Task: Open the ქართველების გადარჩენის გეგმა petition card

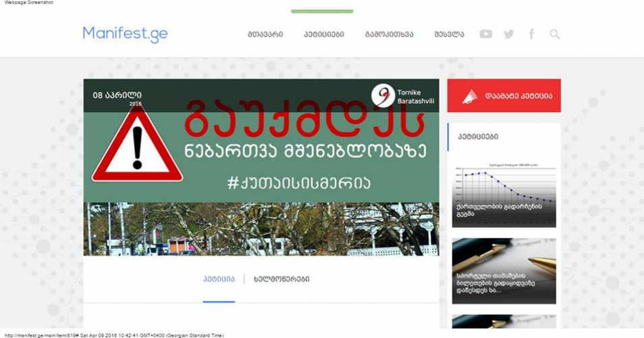Action: point(504,195)
